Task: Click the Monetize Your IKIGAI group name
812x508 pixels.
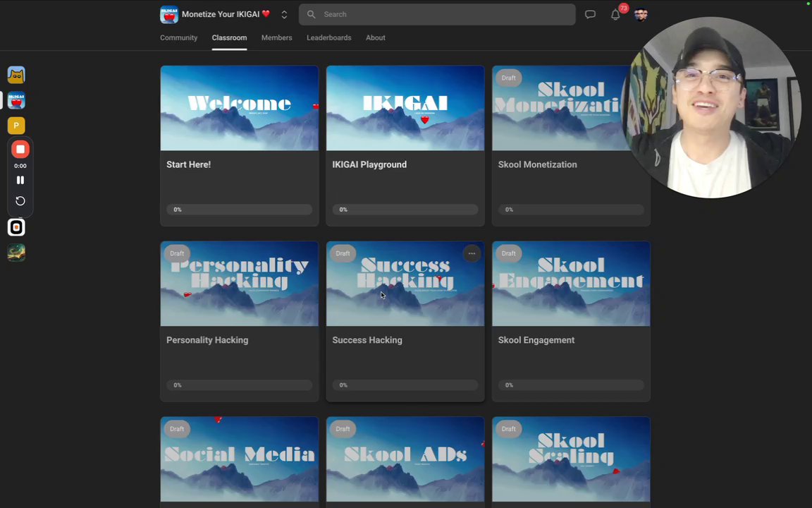Action: click(226, 14)
